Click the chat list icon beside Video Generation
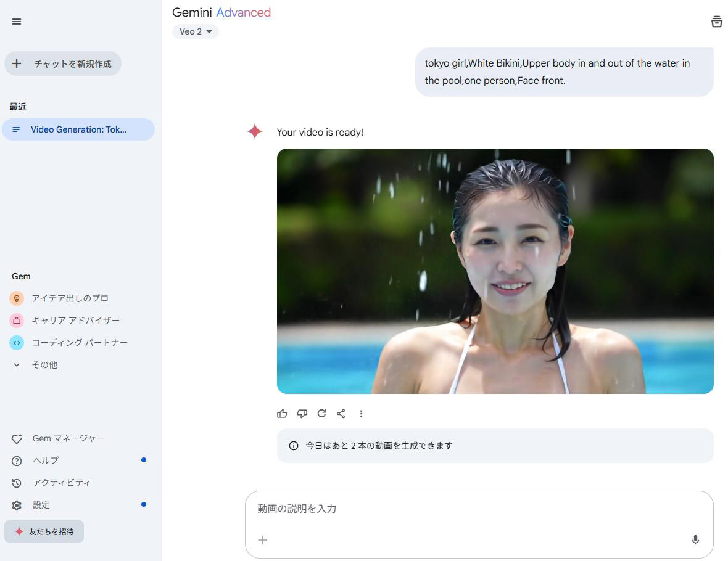Screen dimensions: 728x561 [x=16, y=129]
